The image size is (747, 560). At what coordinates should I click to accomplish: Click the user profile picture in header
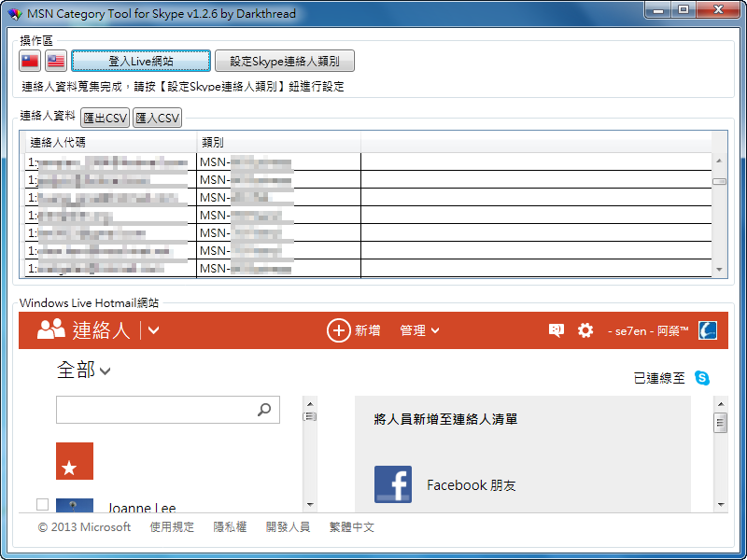pos(708,330)
